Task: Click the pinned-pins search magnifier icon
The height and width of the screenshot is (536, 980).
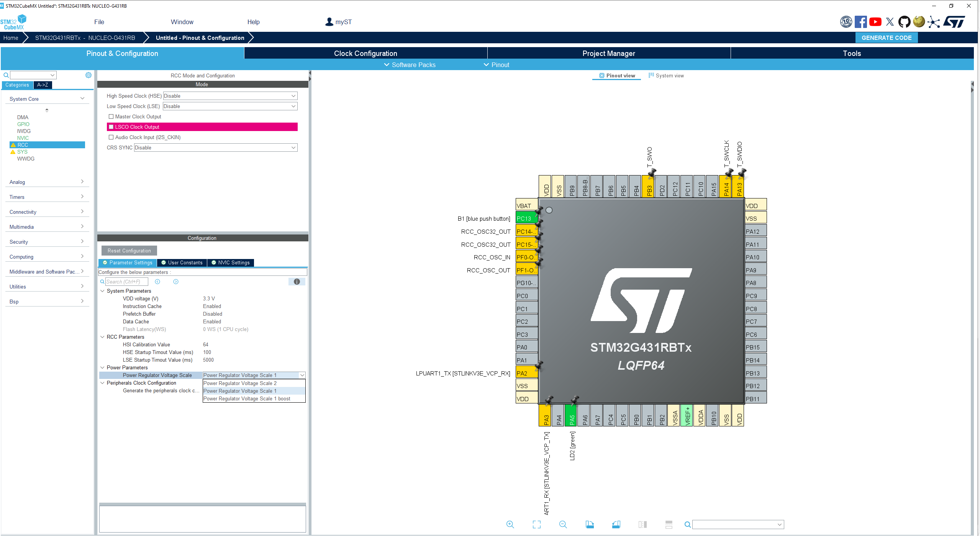Action: pyautogui.click(x=687, y=525)
